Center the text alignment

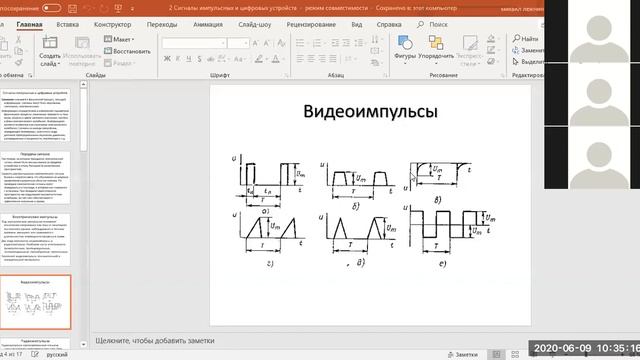(x=311, y=59)
